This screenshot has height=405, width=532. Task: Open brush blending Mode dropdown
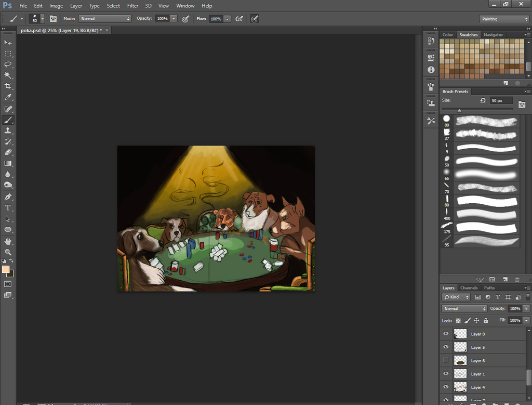[x=104, y=19]
